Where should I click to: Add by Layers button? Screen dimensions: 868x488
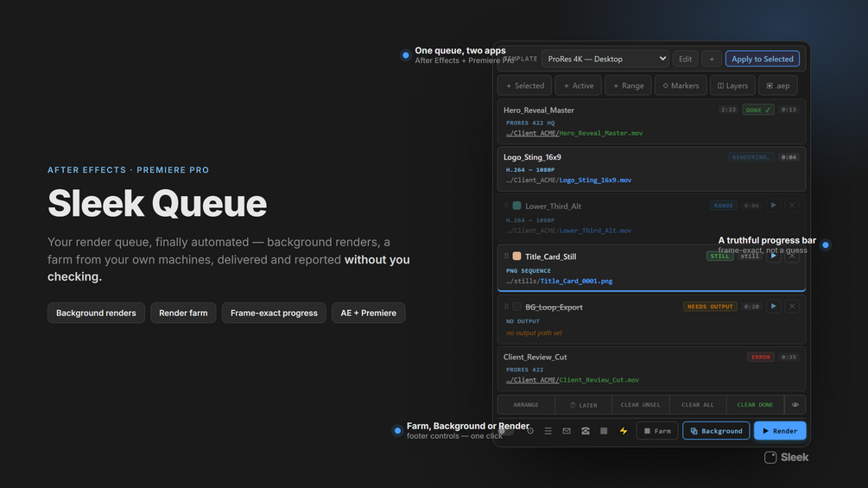pyautogui.click(x=732, y=86)
